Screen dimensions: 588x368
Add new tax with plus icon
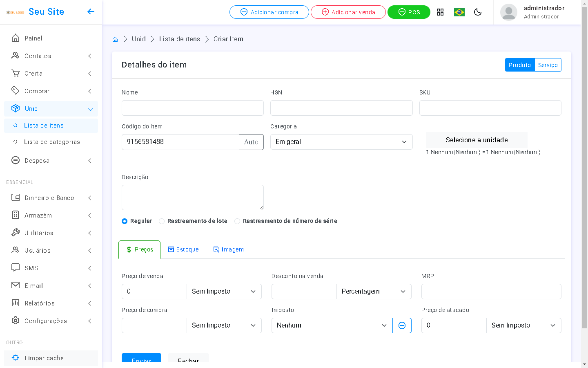[x=402, y=325]
